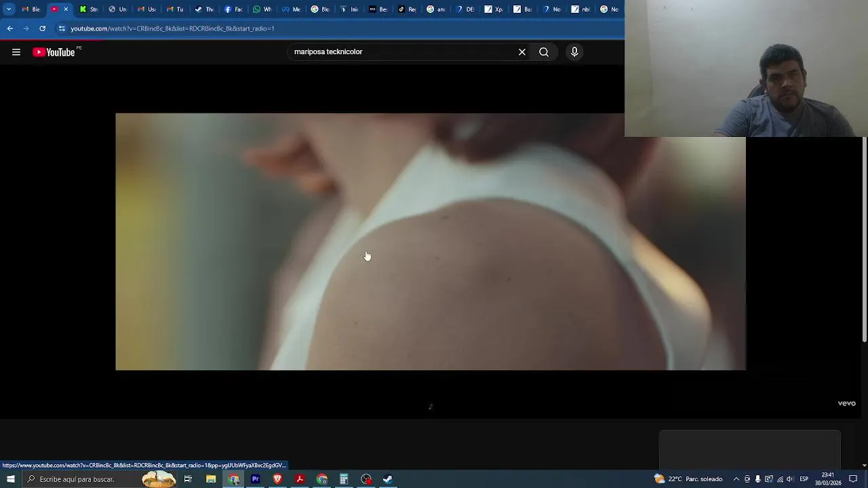Open network settings in system tray
Image resolution: width=868 pixels, height=488 pixels.
pyautogui.click(x=779, y=479)
